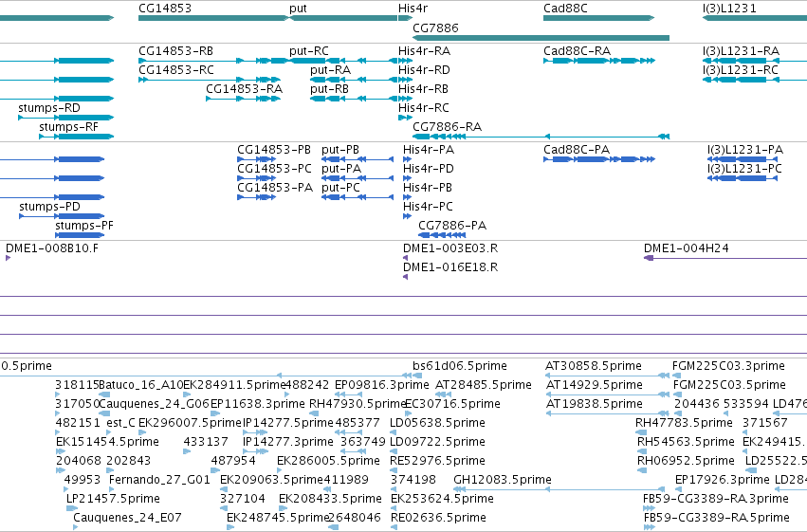
Task: Select EST AT19838.5prime
Action: (607, 413)
